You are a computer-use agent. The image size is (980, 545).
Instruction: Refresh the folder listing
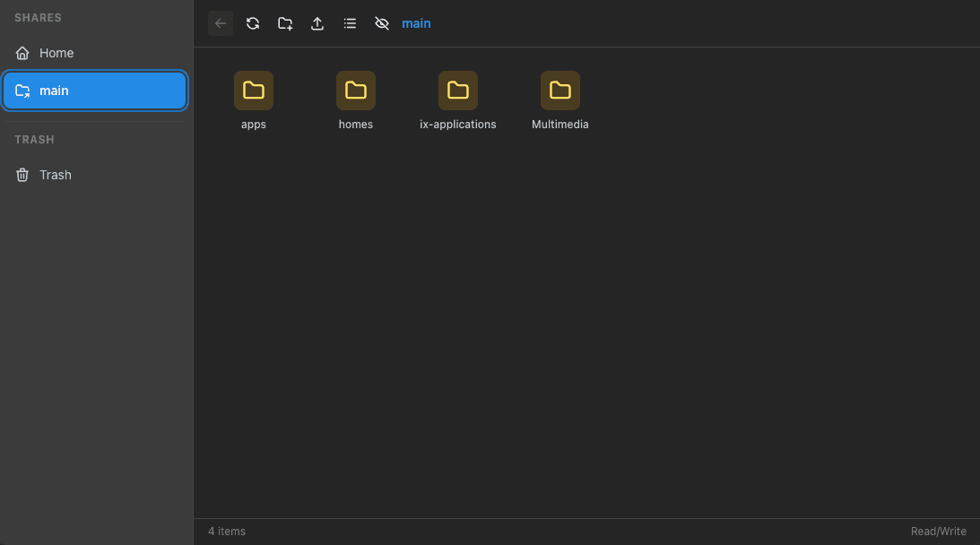point(253,23)
